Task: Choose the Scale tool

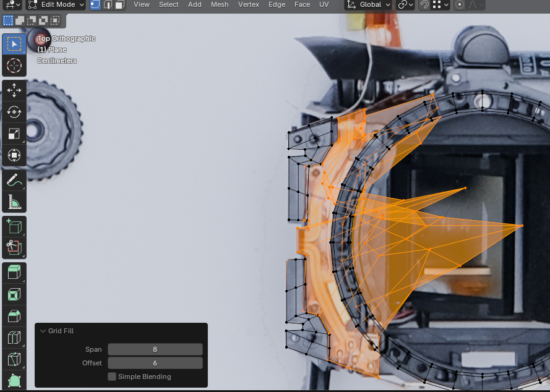Action: point(14,134)
